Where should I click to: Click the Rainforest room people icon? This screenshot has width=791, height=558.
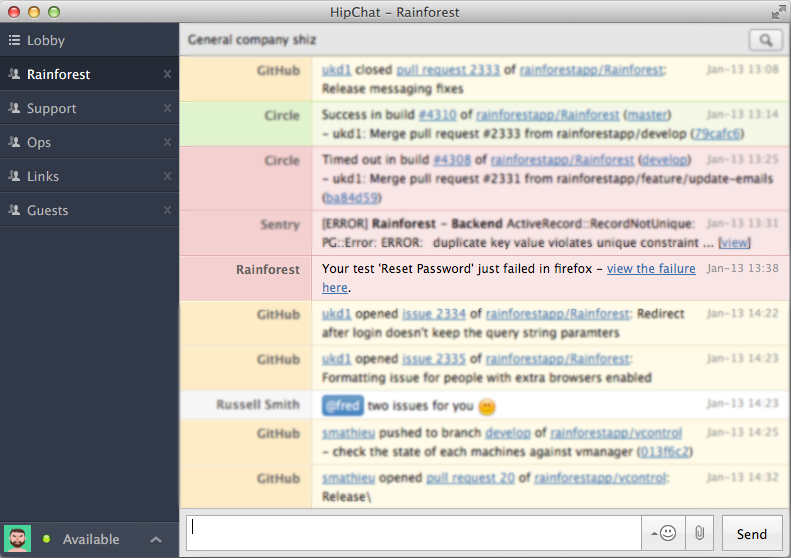coord(14,74)
